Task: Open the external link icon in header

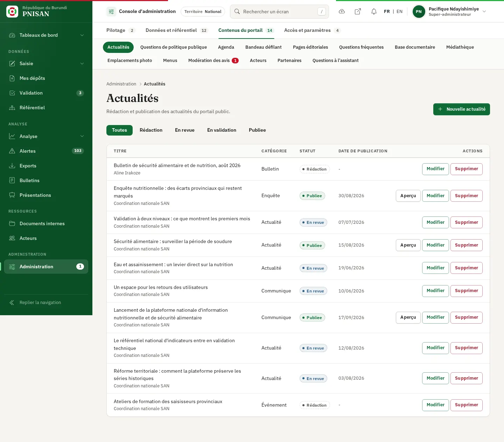Action: [x=358, y=12]
